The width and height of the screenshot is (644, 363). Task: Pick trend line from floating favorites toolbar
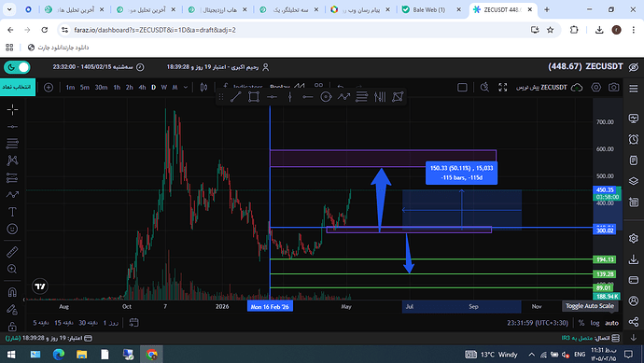coord(236,97)
